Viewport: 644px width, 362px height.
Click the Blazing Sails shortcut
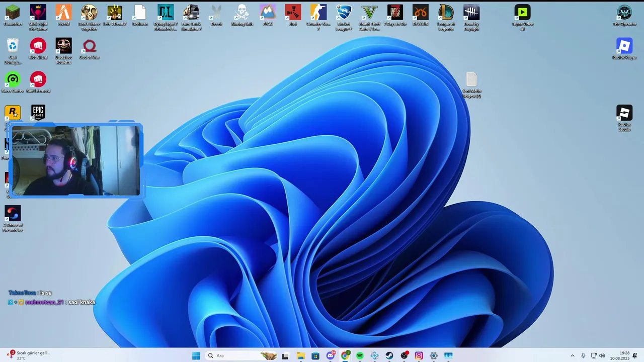(242, 15)
